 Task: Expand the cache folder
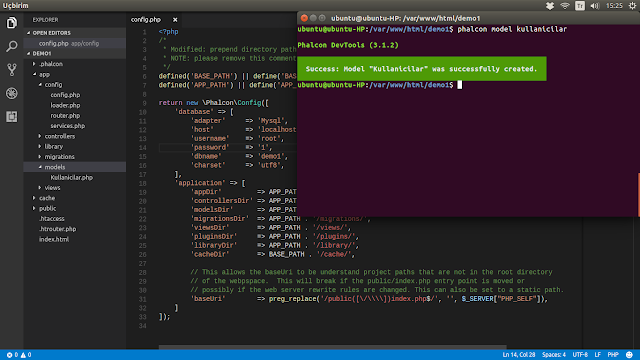(47, 198)
